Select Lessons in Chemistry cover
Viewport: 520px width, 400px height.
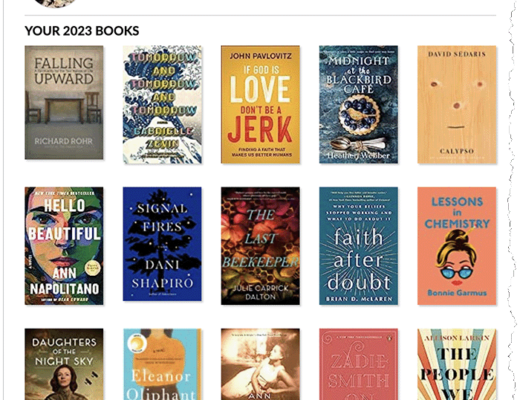click(x=457, y=246)
